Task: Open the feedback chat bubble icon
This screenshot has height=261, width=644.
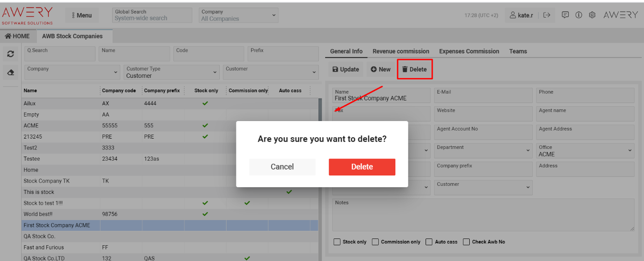Action: click(x=565, y=15)
